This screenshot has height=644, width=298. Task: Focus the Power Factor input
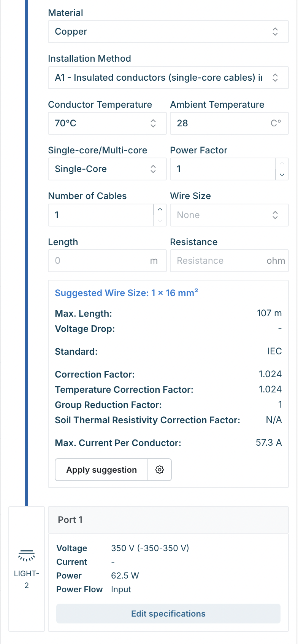[222, 169]
